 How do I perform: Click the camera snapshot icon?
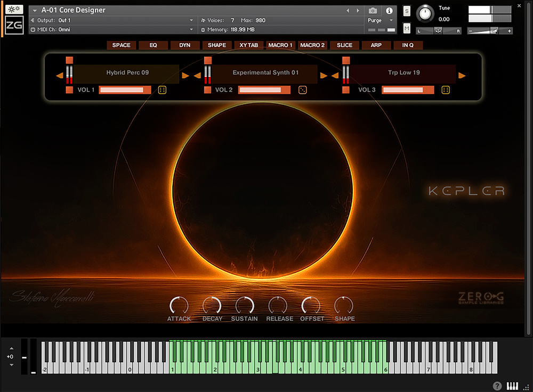pos(373,11)
